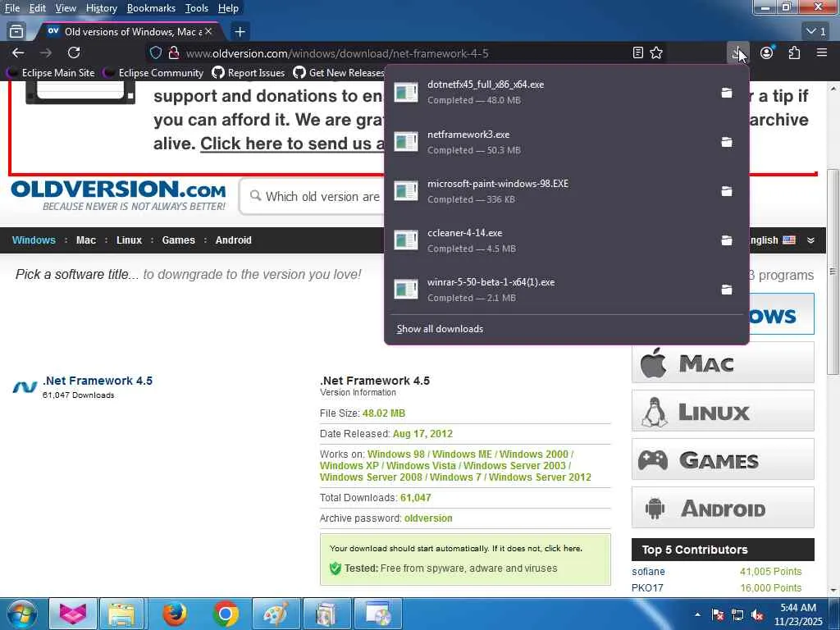Go back to the previous page
This screenshot has height=630, width=840.
(x=18, y=52)
